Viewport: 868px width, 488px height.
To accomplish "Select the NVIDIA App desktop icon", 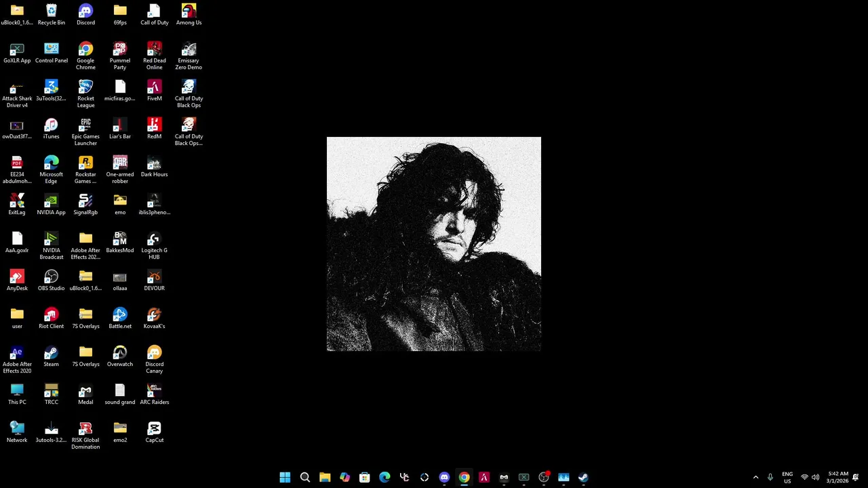I will pyautogui.click(x=52, y=205).
